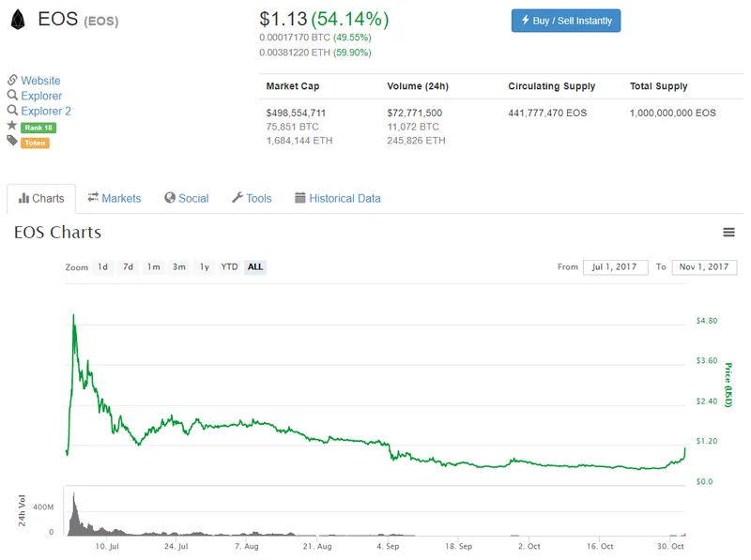Switch to the Charts tab

[x=41, y=198]
